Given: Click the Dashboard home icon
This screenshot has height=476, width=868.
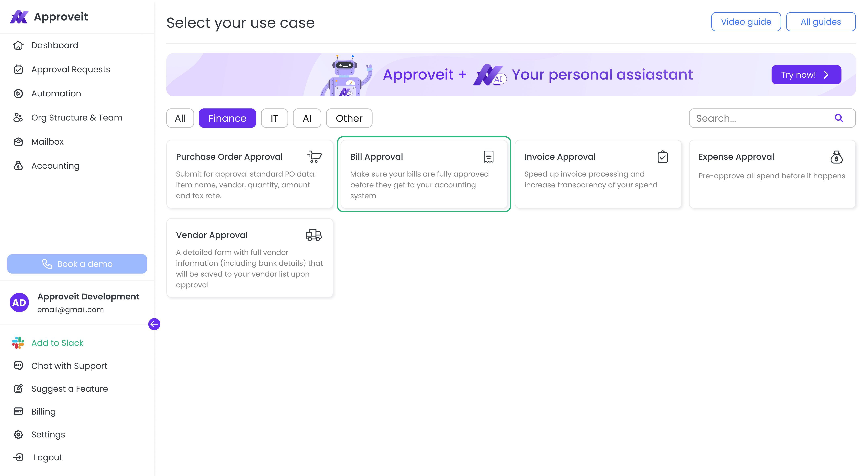Looking at the screenshot, I should click(18, 45).
